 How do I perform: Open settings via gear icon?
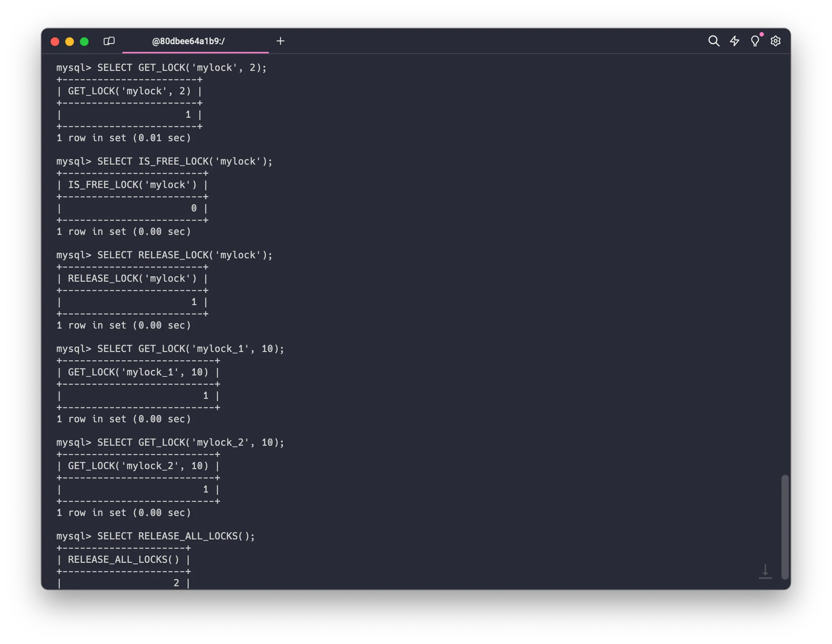point(776,41)
